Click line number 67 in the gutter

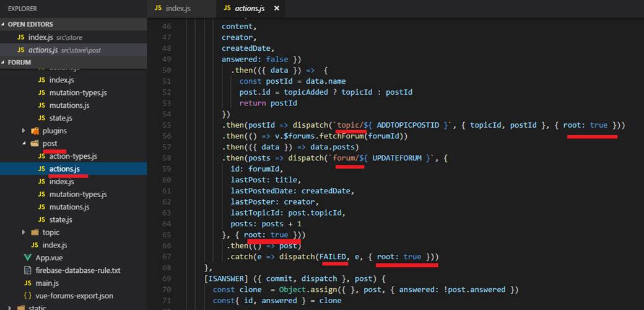pos(167,257)
